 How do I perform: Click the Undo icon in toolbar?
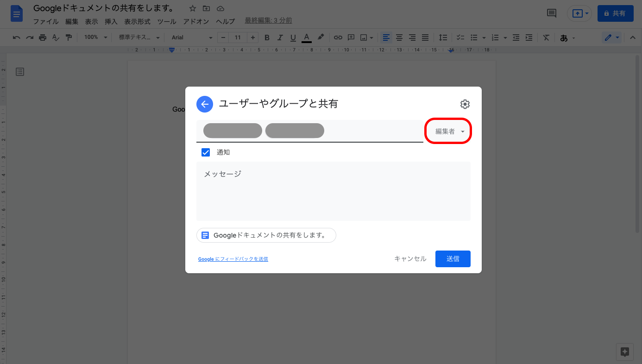pos(17,38)
